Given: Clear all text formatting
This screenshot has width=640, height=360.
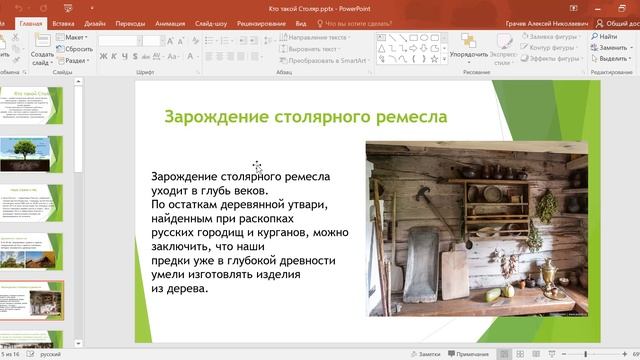Looking at the screenshot, I should tap(196, 40).
